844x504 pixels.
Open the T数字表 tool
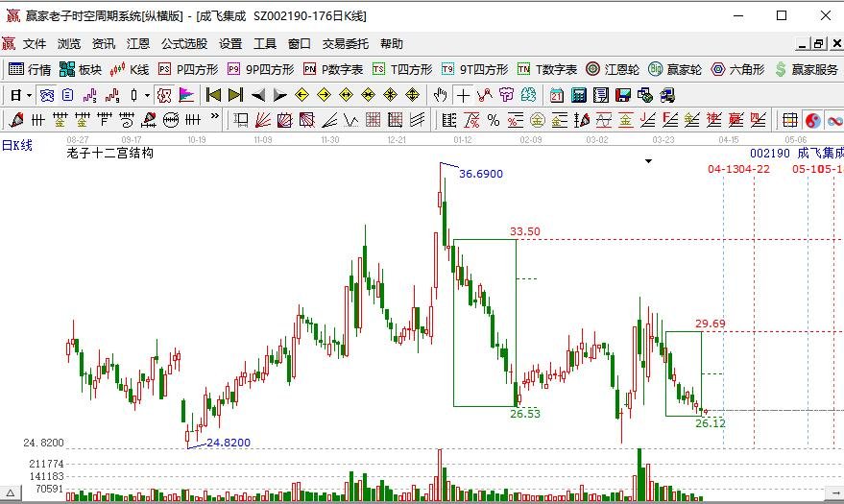coord(547,69)
